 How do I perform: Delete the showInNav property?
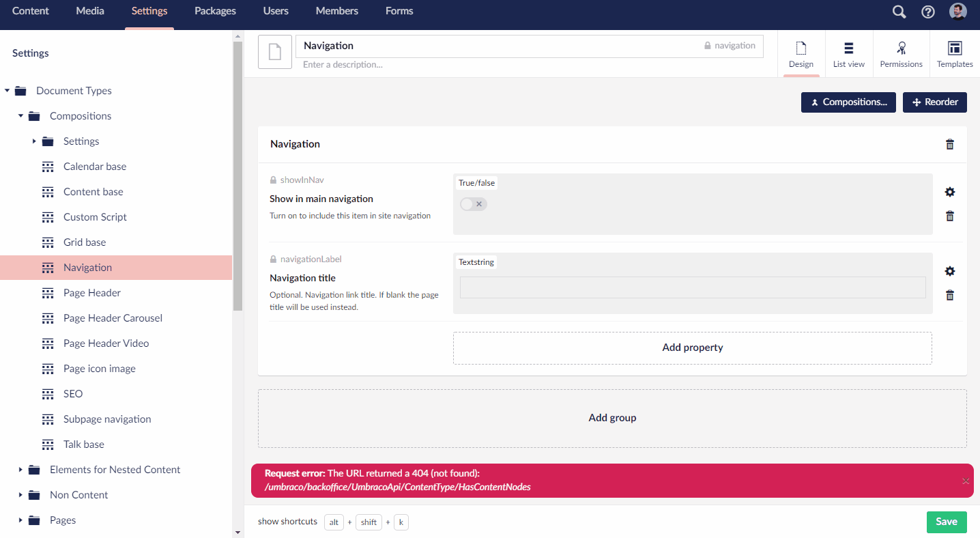950,216
